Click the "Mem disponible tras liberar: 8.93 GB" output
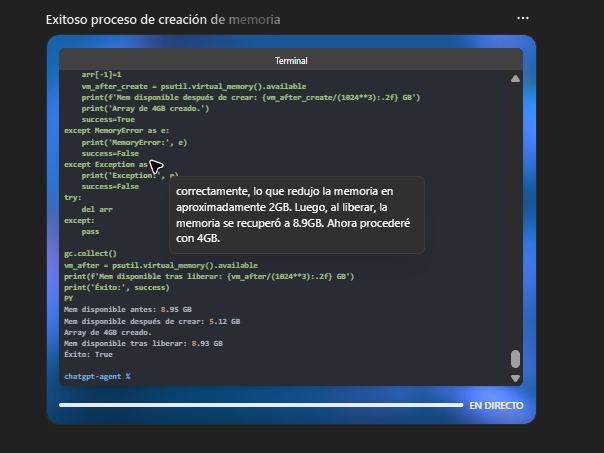Viewport: 604px width, 453px height. [x=144, y=343]
